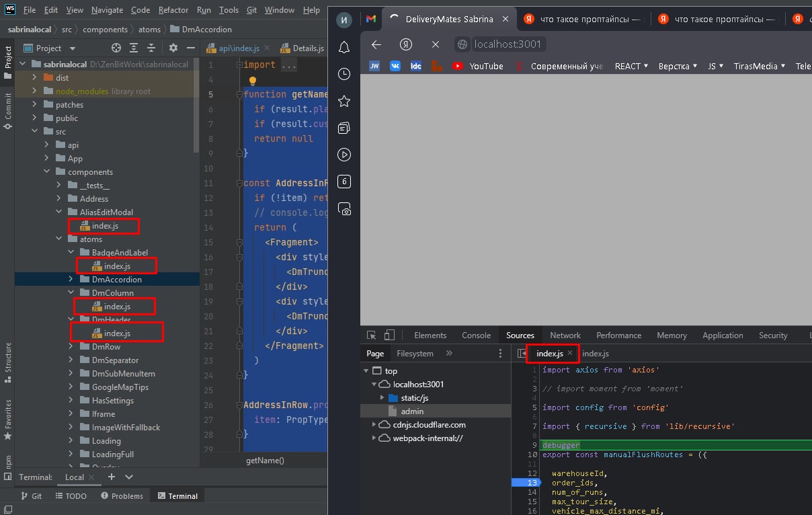Close the DeliveryMates Sabrina browser tab
Viewport: 812px width, 515px height.
506,19
